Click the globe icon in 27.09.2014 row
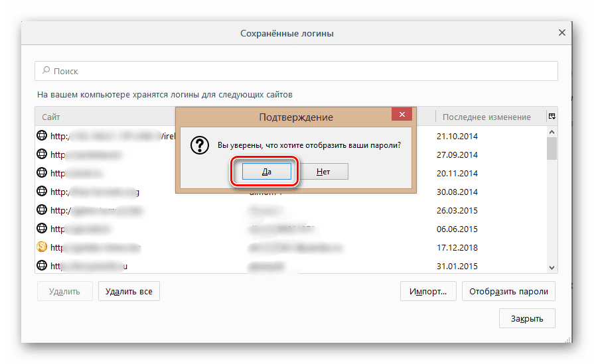 (x=42, y=154)
